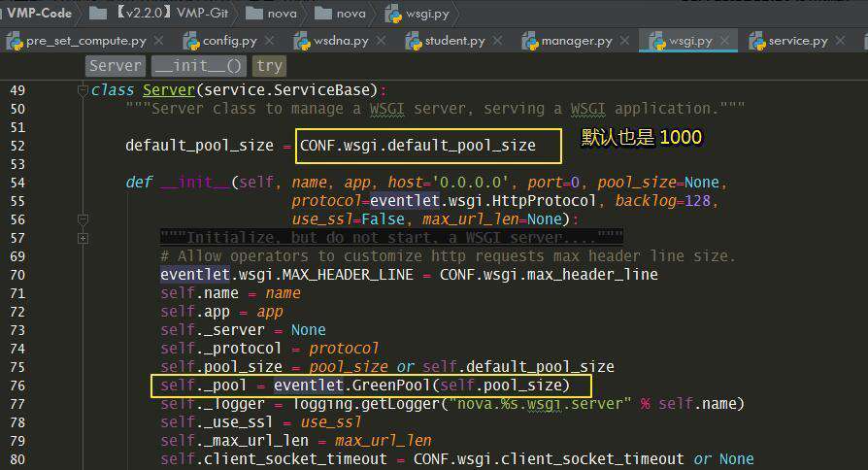
Task: Open the student.py editor tab
Action: (x=454, y=41)
